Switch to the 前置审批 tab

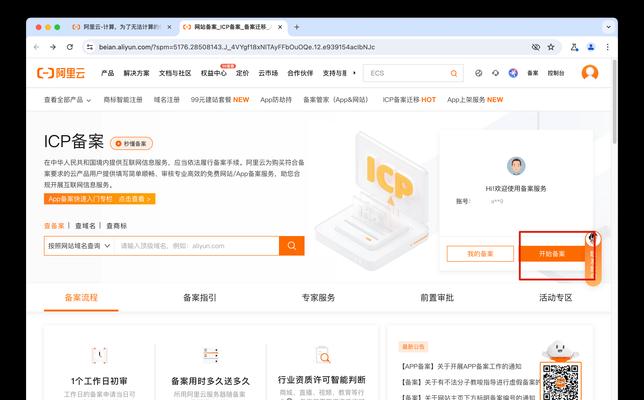click(437, 297)
